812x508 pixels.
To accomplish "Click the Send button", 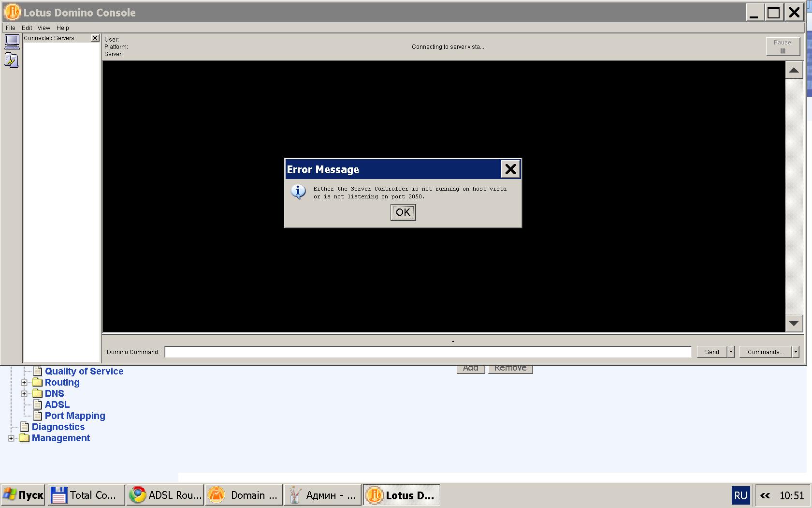I will point(712,352).
